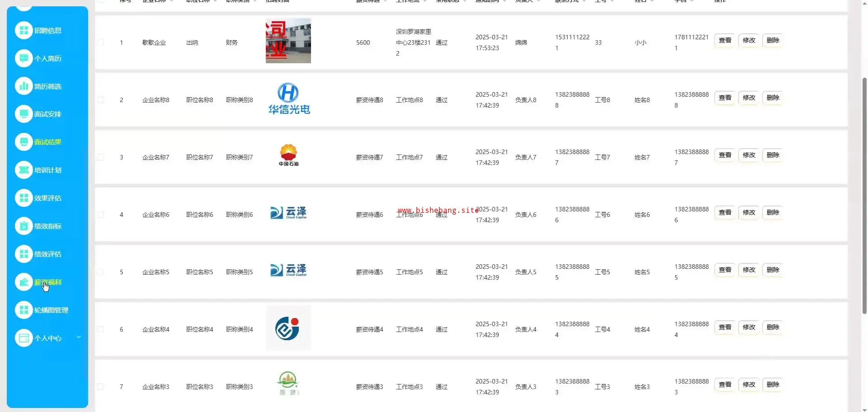Open the 薪资福利 menu item
This screenshot has height=412, width=868.
pyautogui.click(x=47, y=282)
